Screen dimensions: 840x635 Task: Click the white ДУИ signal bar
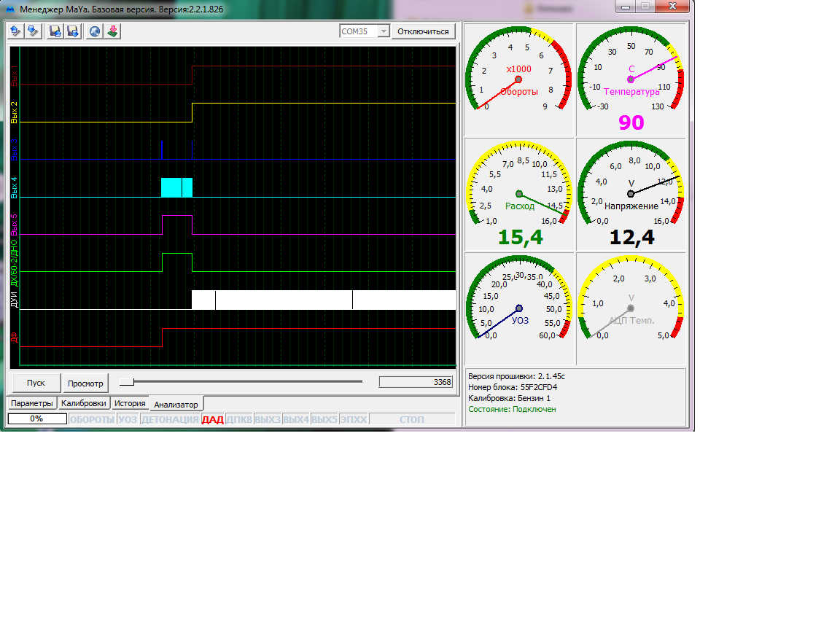(x=324, y=300)
